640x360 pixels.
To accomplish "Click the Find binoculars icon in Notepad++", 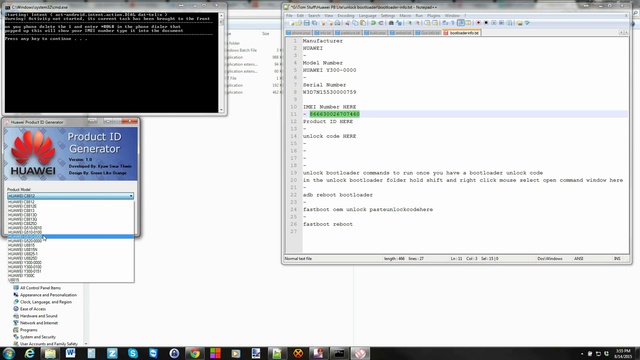I will pos(391,23).
